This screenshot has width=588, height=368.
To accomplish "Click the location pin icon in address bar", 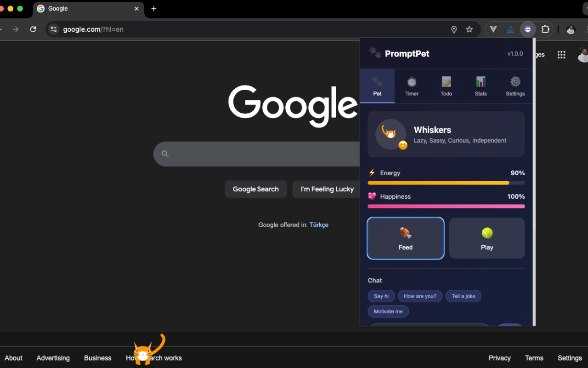I will (x=454, y=29).
